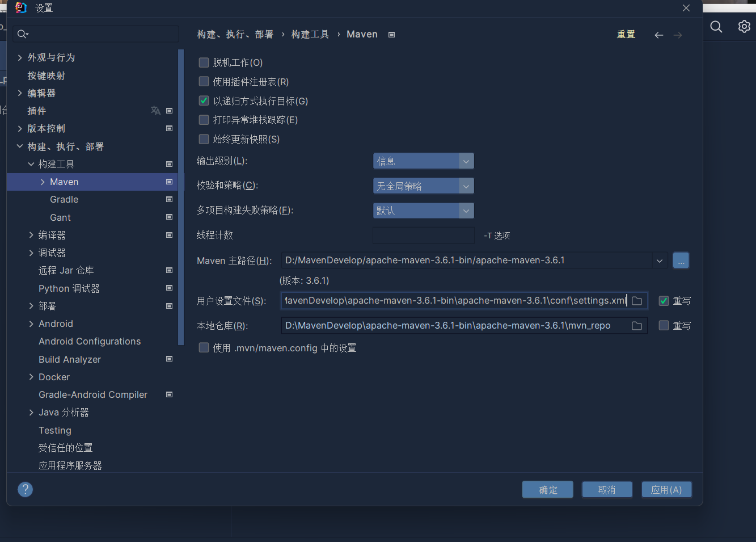Image resolution: width=756 pixels, height=542 pixels.
Task: Click the project-level icon next to 插件
Action: coord(169,111)
